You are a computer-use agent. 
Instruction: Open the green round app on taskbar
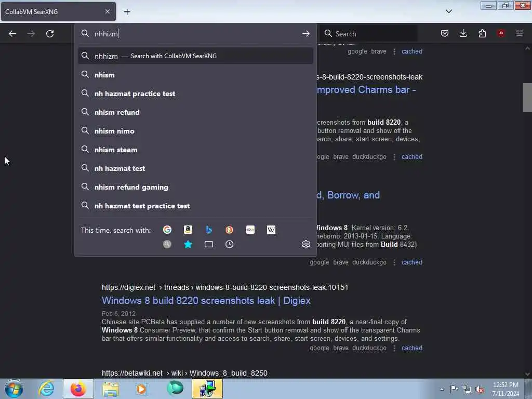pos(175,389)
